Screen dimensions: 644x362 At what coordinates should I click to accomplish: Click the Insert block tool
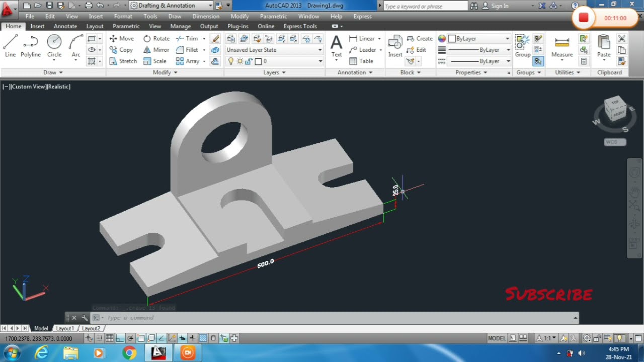click(395, 46)
